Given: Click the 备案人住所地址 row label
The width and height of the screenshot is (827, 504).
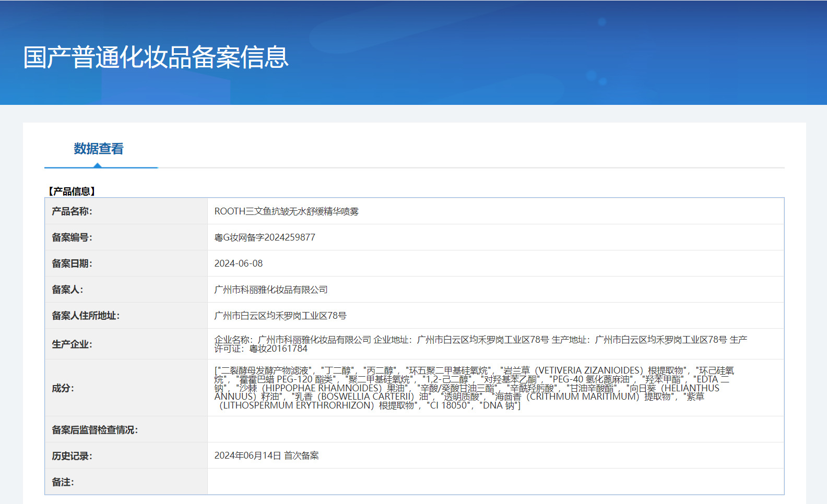Looking at the screenshot, I should point(85,316).
